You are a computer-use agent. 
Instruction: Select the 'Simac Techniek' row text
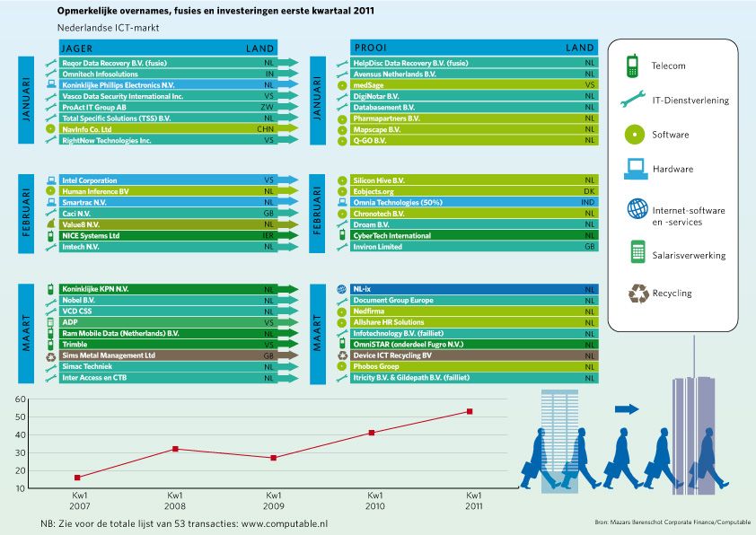(x=87, y=367)
